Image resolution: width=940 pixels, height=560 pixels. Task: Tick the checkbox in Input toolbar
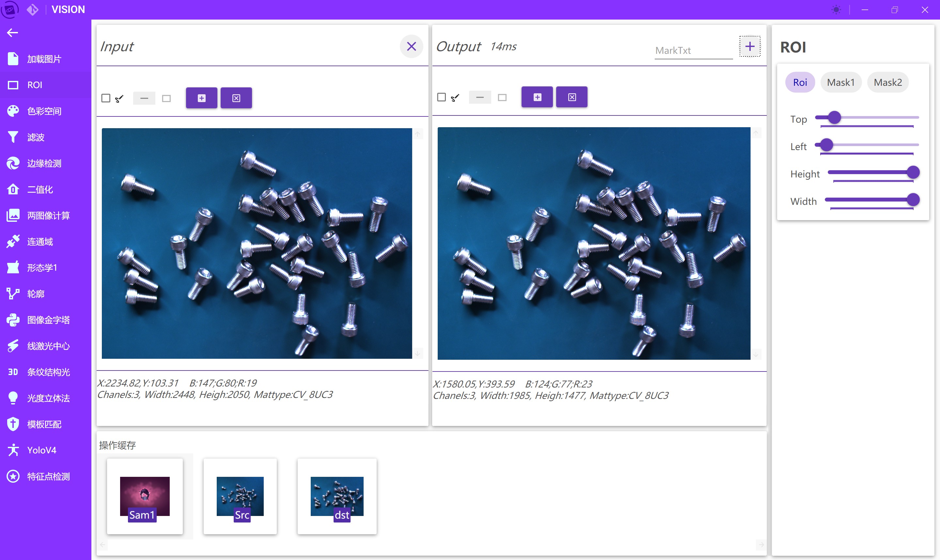pos(106,98)
